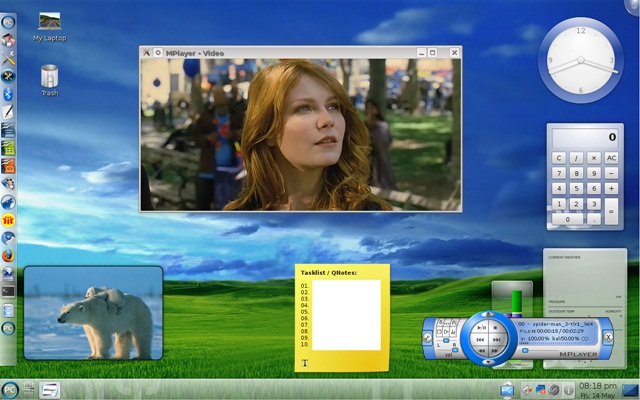Viewport: 640px width, 400px height.
Task: Click the down arrow below MPlayer's control ring
Action: 489,362
